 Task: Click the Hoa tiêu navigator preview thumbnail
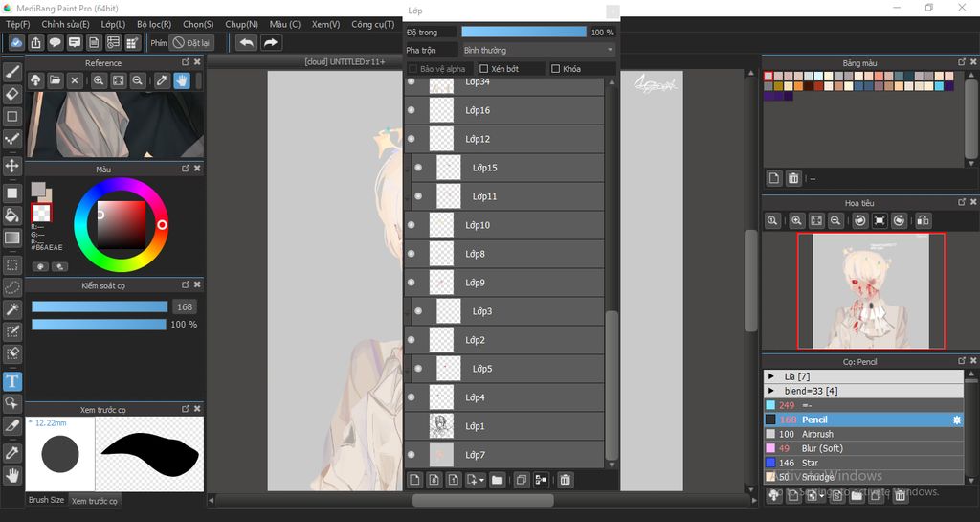click(x=871, y=291)
